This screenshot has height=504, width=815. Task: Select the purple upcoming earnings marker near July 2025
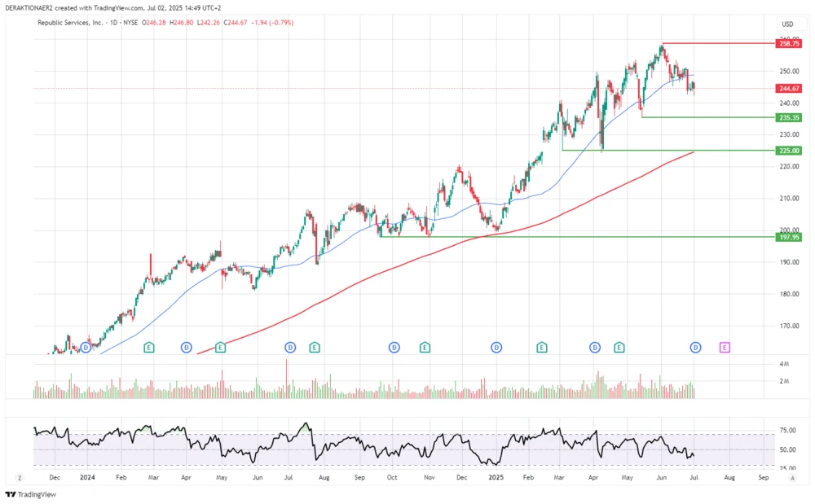click(x=725, y=347)
